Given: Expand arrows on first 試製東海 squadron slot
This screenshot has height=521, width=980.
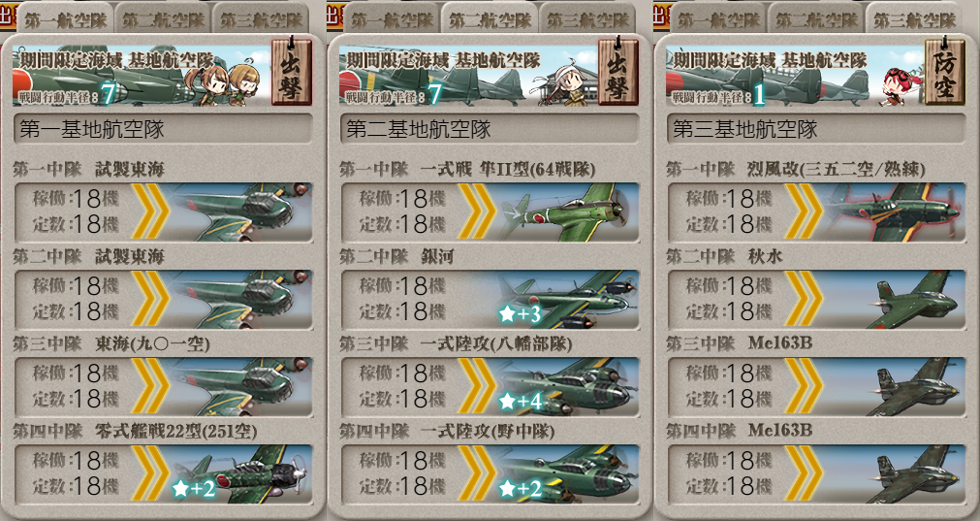Looking at the screenshot, I should (150, 212).
